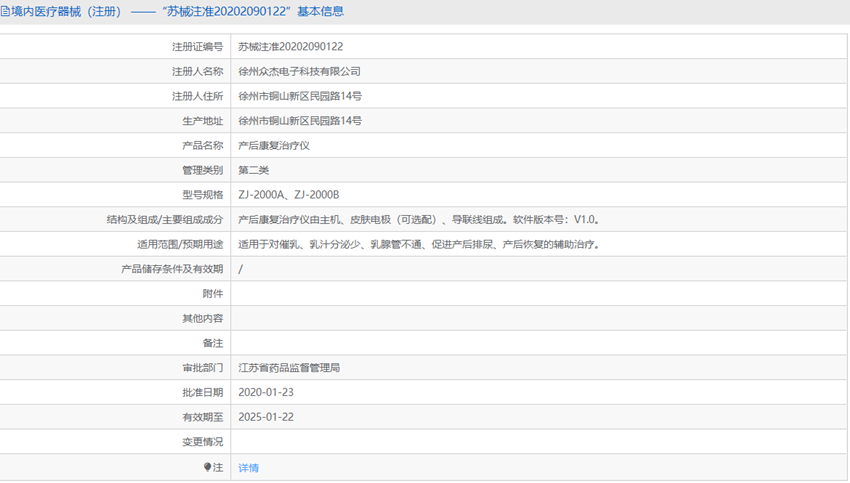This screenshot has width=850, height=483.
Task: Select the composition text mentioning 软件版本号：V1.0
Action: [x=418, y=220]
